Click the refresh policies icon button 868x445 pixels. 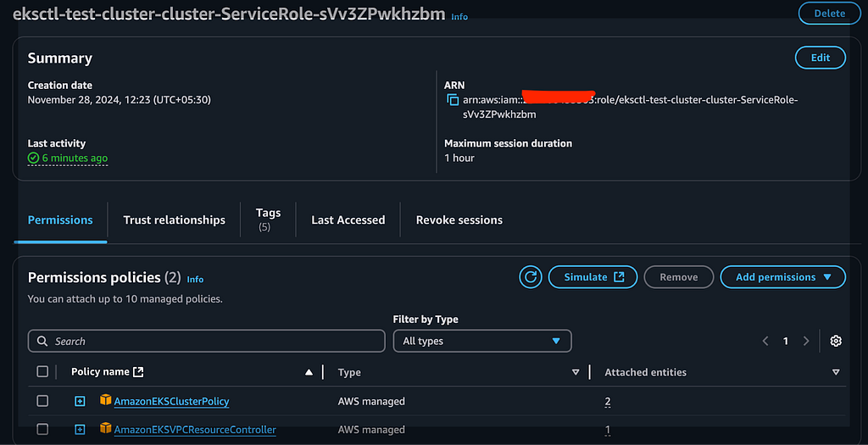[531, 277]
